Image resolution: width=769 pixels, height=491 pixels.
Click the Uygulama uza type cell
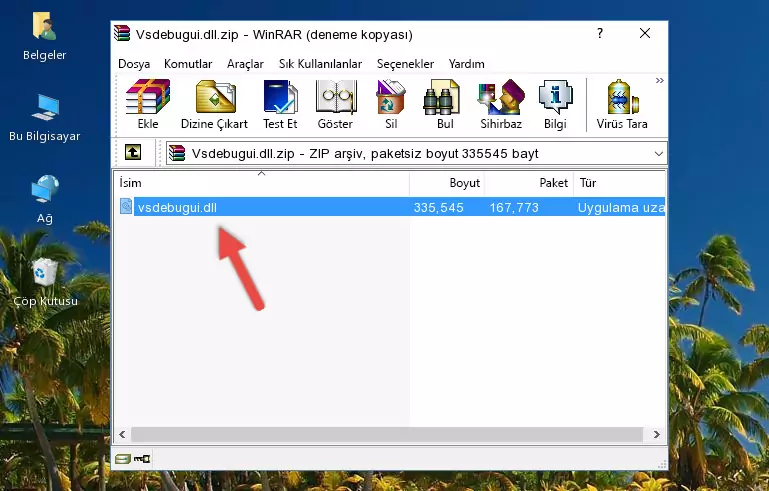tap(621, 207)
